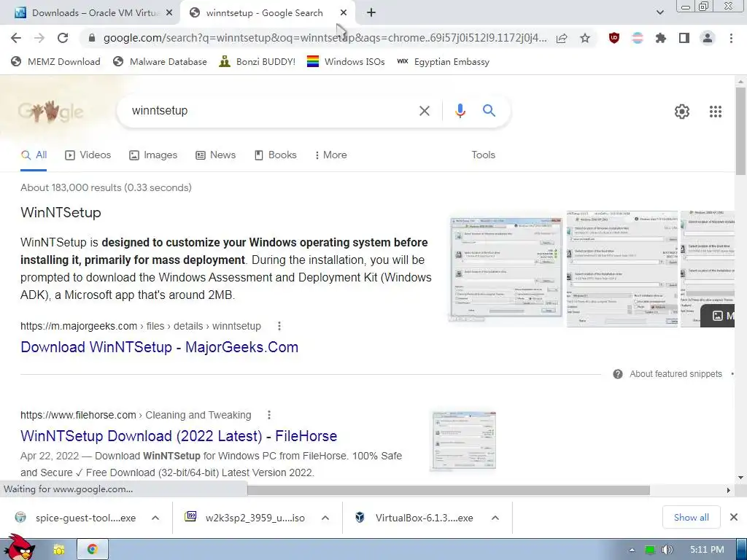Expand options for spice-guest-tool download
The height and width of the screenshot is (560, 747).
point(155,518)
